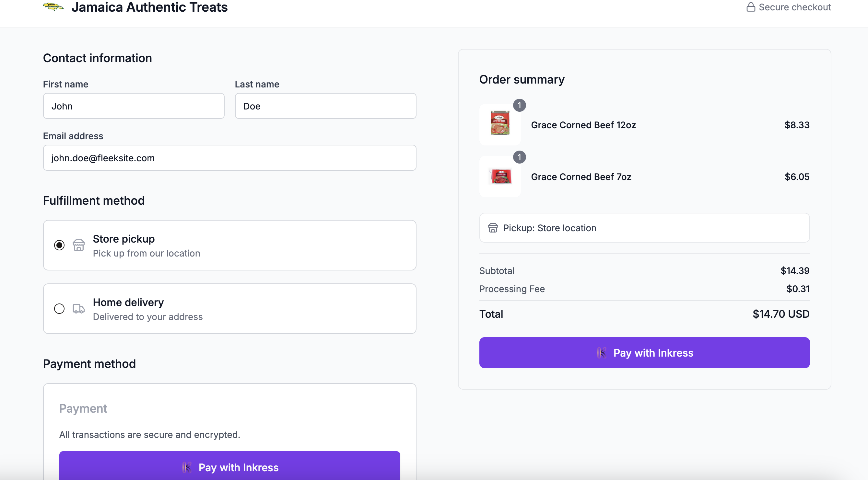This screenshot has height=480, width=868.
Task: Click the Inkress logo in order summary button
Action: click(x=602, y=353)
